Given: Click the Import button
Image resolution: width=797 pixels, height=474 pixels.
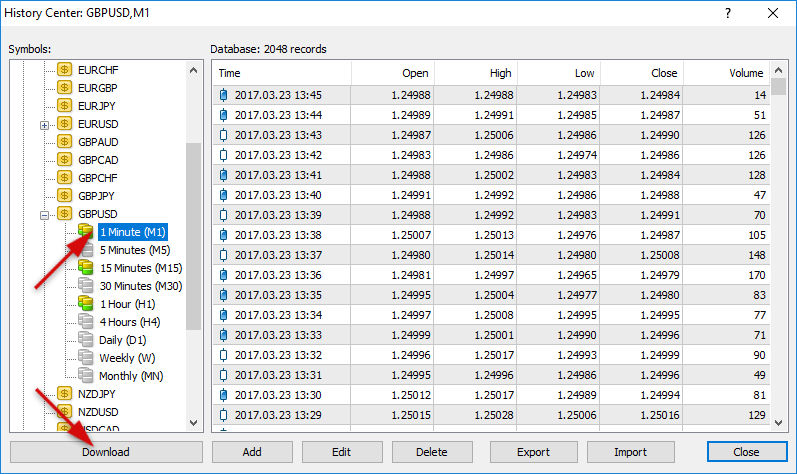Looking at the screenshot, I should (x=630, y=452).
